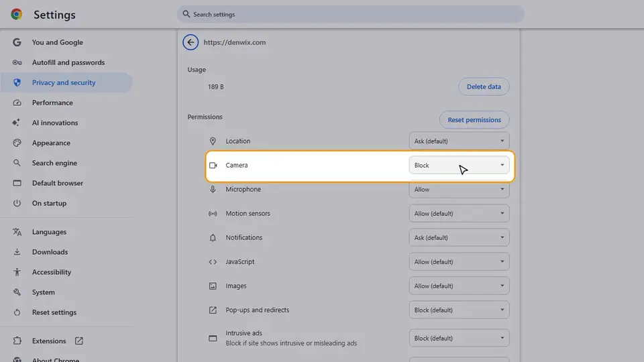Click the Default browser window icon

coord(17,183)
